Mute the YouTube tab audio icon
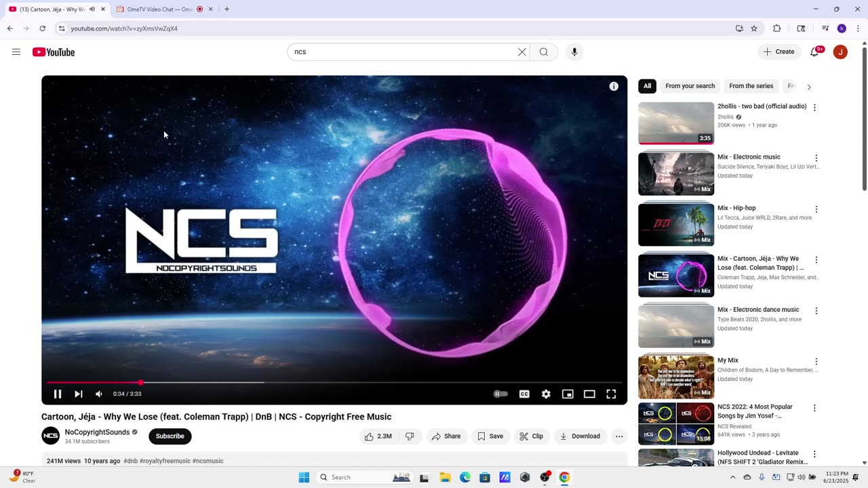Screen dimensions: 868x488 click(92, 9)
